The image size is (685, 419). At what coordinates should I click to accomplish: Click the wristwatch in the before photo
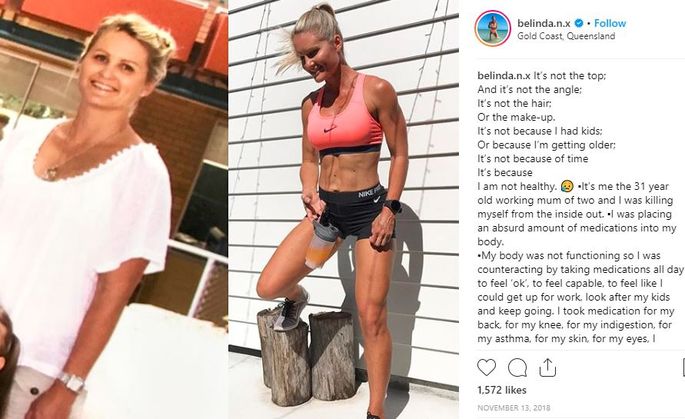(72, 382)
